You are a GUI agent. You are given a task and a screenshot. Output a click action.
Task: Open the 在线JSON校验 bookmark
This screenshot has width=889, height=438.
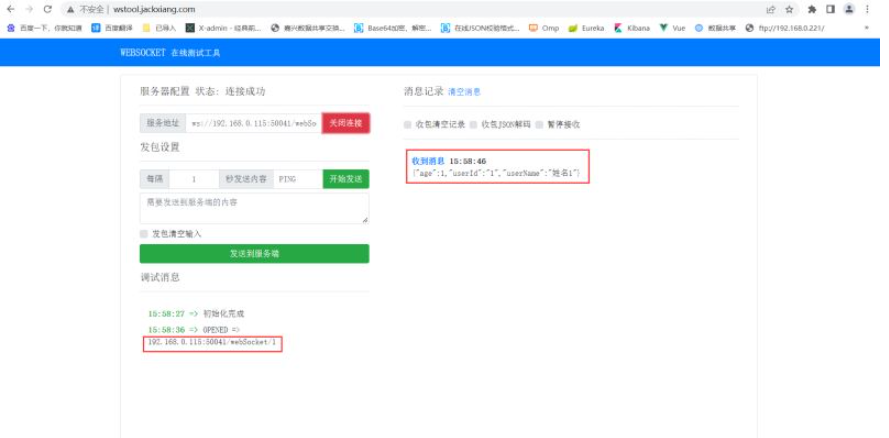[x=480, y=27]
